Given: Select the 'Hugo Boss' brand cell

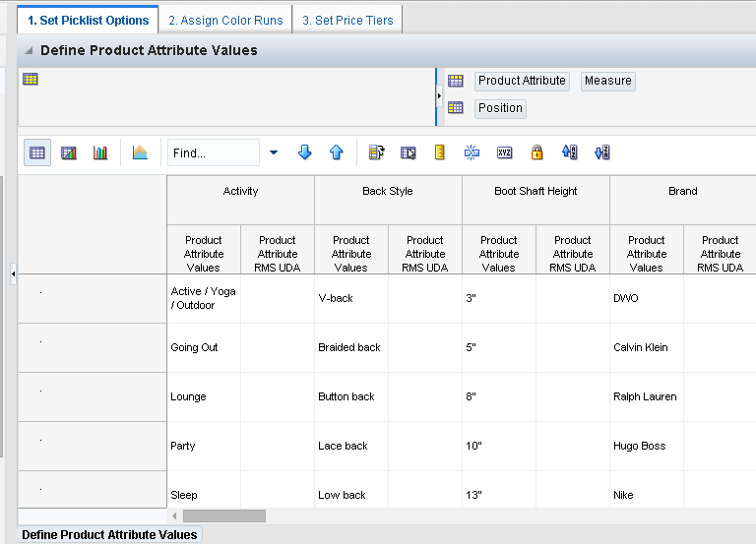Looking at the screenshot, I should [x=646, y=446].
